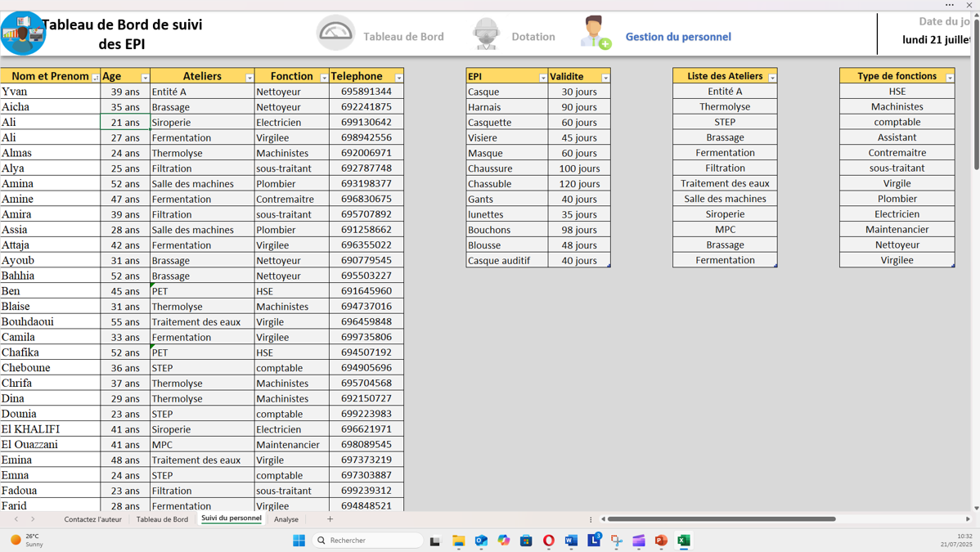The height and width of the screenshot is (552, 980).
Task: Open the Nom et Prenom filter dropdown
Action: (96, 78)
